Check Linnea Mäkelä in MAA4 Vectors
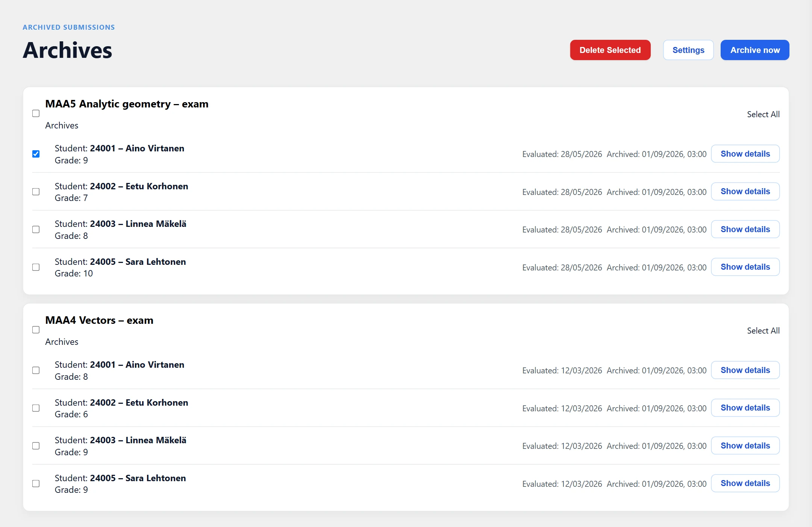Viewport: 812px width, 527px height. tap(36, 446)
